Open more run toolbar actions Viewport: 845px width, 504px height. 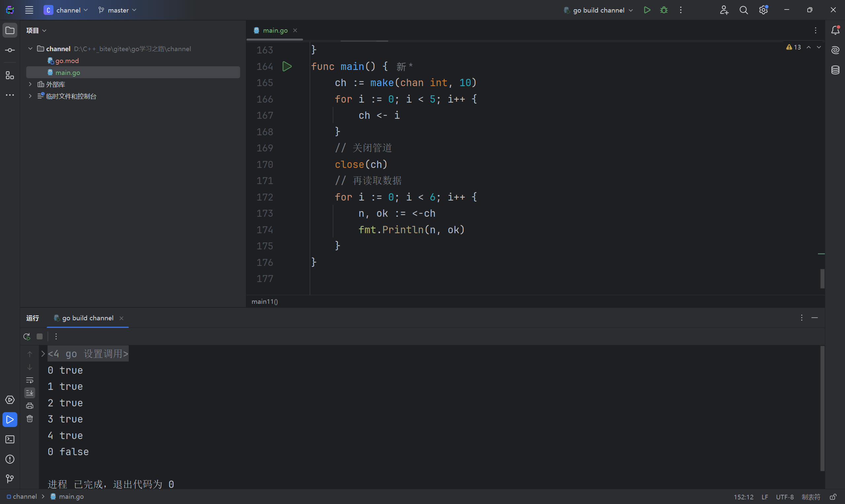[x=56, y=336]
